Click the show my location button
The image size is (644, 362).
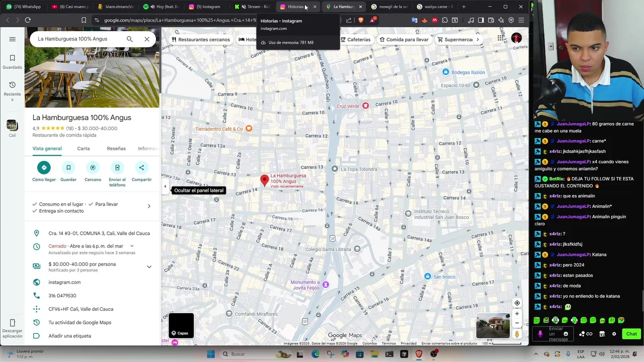[517, 303]
